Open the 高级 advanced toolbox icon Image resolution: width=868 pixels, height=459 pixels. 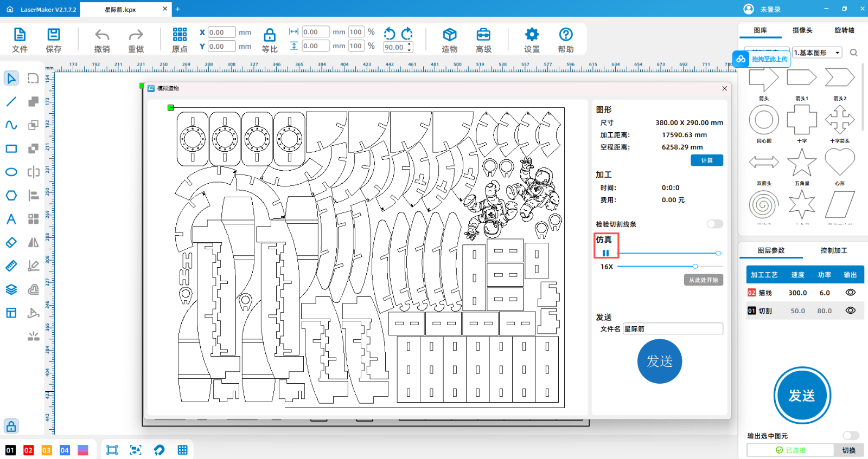483,35
